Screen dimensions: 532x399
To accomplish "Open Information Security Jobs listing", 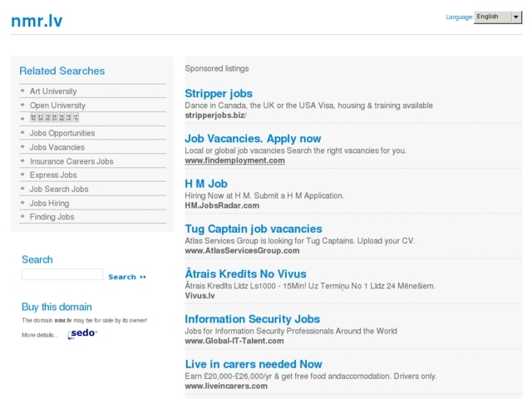I will point(253,319).
